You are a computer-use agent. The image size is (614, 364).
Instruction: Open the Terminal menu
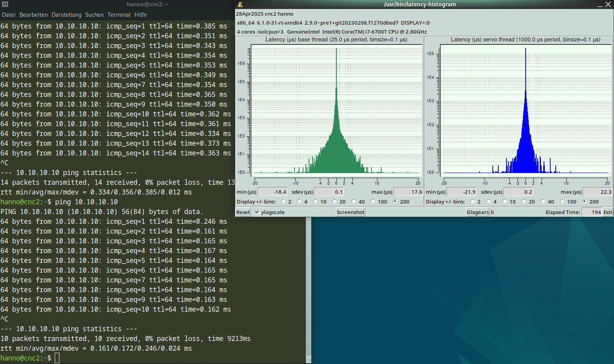click(119, 15)
